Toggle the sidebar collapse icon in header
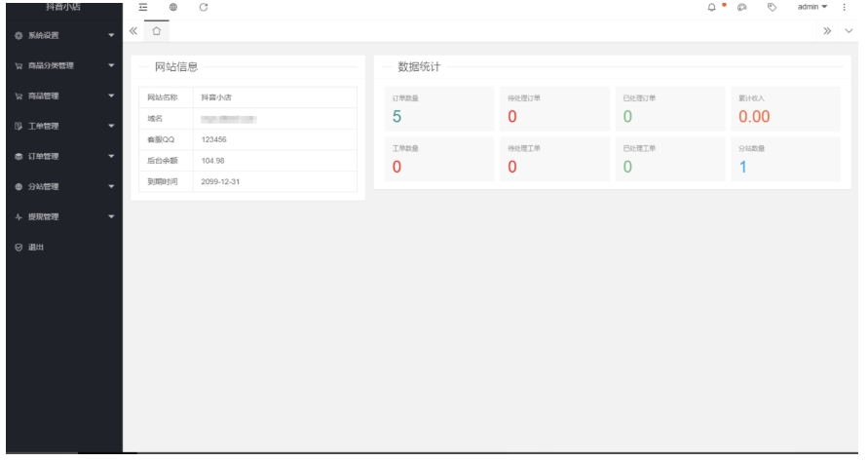Screen dimensions: 868x462 pyautogui.click(x=142, y=8)
